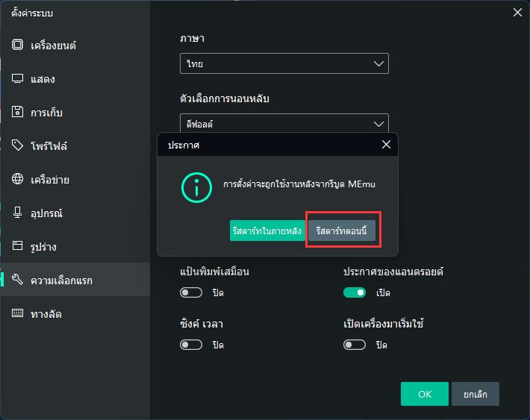Screen dimensions: 530x420
Task: Toggle the แป้นพิมพ์เสมือน virtual keyboard switch
Action: [x=191, y=292]
